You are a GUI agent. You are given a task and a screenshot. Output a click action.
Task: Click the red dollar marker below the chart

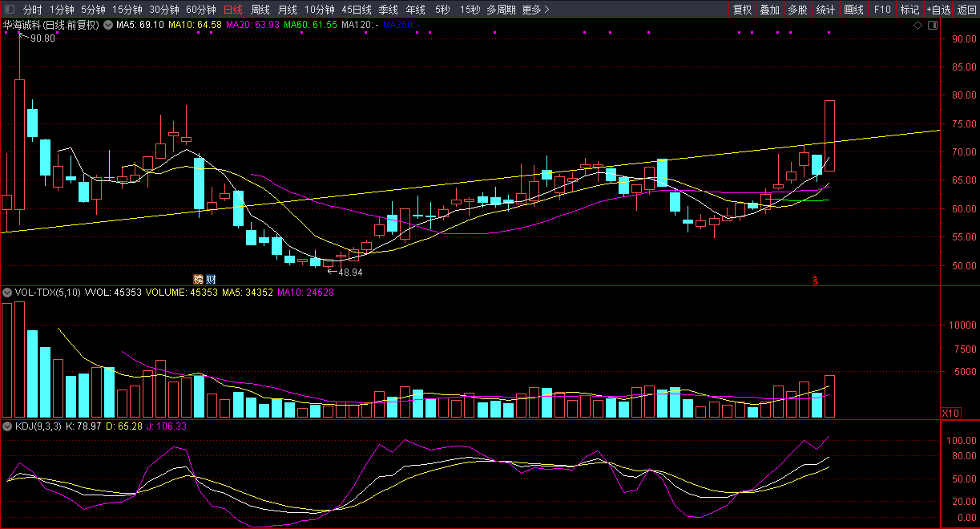pos(816,281)
